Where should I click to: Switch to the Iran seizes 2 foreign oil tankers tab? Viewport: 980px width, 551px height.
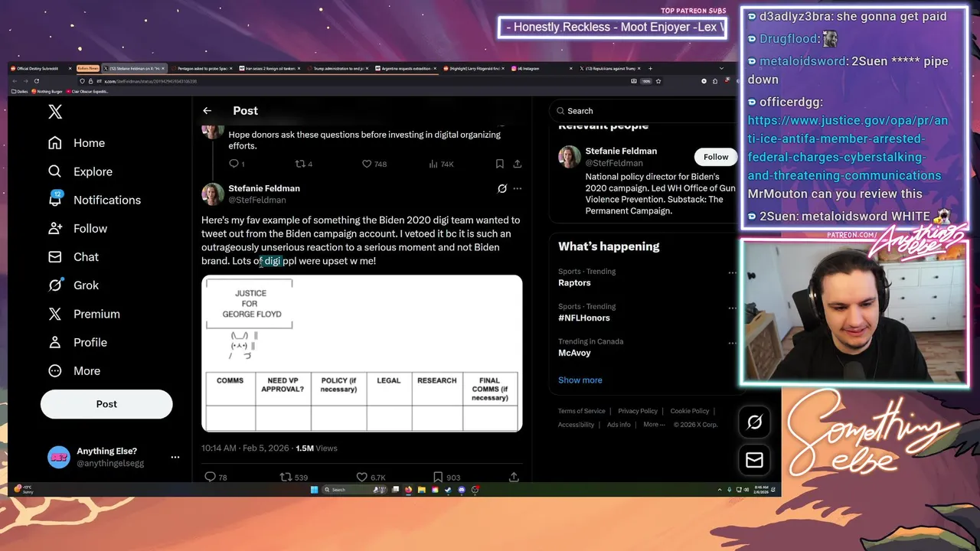click(271, 68)
